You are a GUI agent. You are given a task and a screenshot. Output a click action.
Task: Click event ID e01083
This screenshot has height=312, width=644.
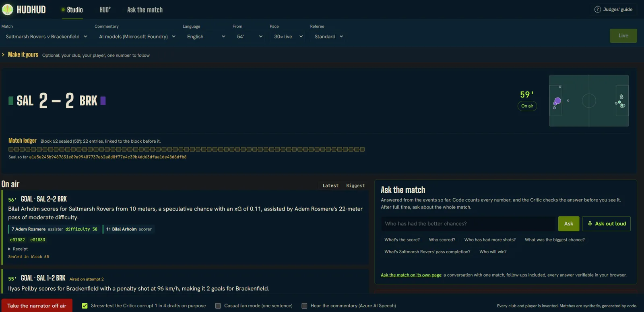coord(37,240)
